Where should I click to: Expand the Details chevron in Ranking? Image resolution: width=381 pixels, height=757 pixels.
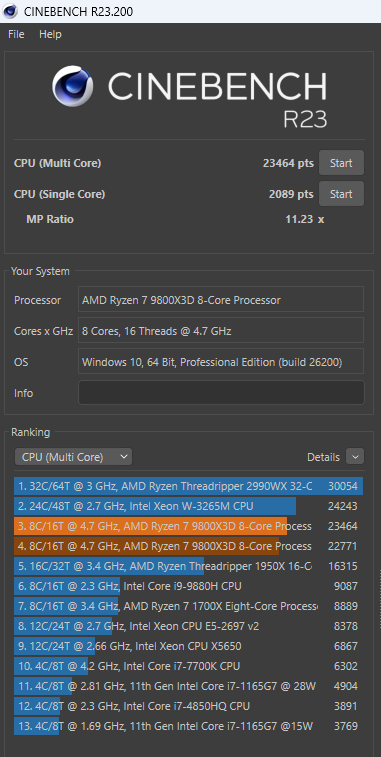click(355, 457)
